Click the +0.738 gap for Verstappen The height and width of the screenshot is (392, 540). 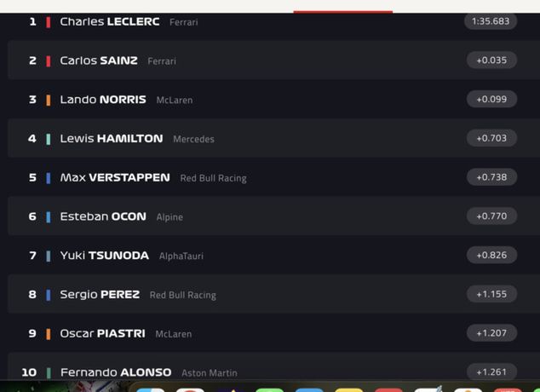coord(491,177)
